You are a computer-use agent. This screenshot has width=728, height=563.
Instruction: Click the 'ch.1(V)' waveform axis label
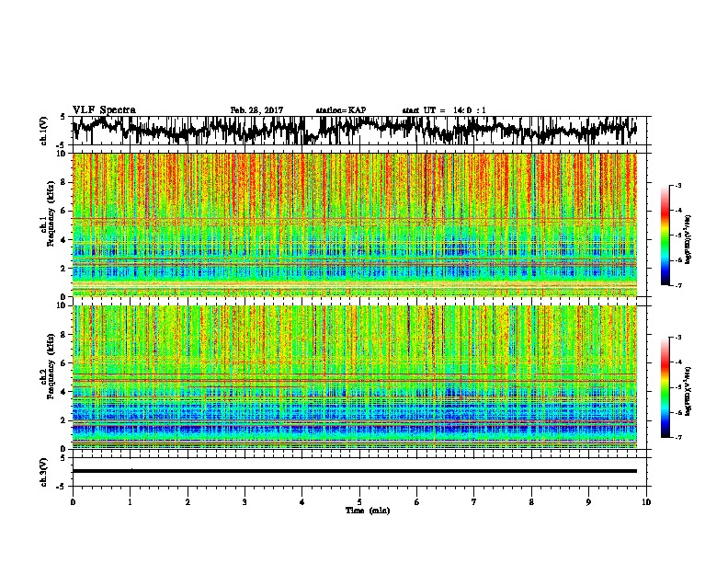[x=43, y=131]
